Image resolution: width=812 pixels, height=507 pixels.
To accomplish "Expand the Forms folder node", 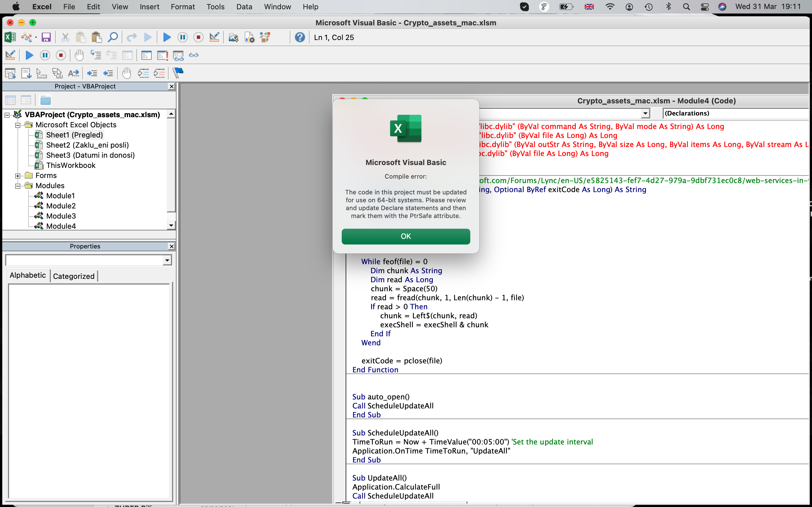I will click(x=17, y=176).
